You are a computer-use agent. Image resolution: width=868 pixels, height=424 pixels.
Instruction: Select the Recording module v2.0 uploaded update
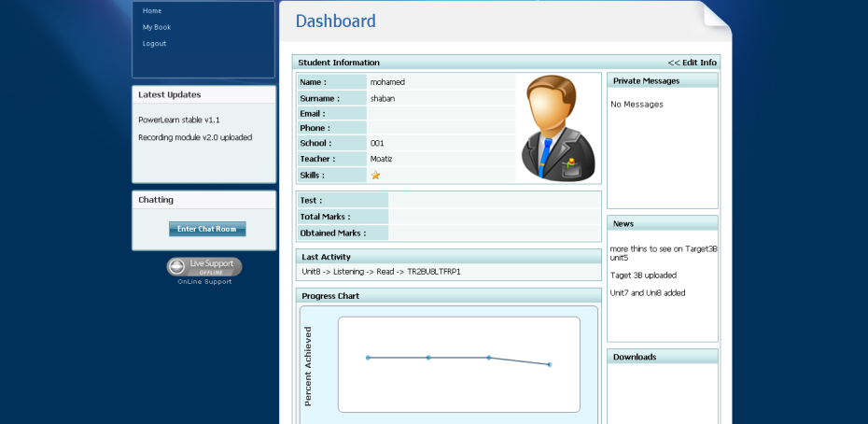coord(195,137)
